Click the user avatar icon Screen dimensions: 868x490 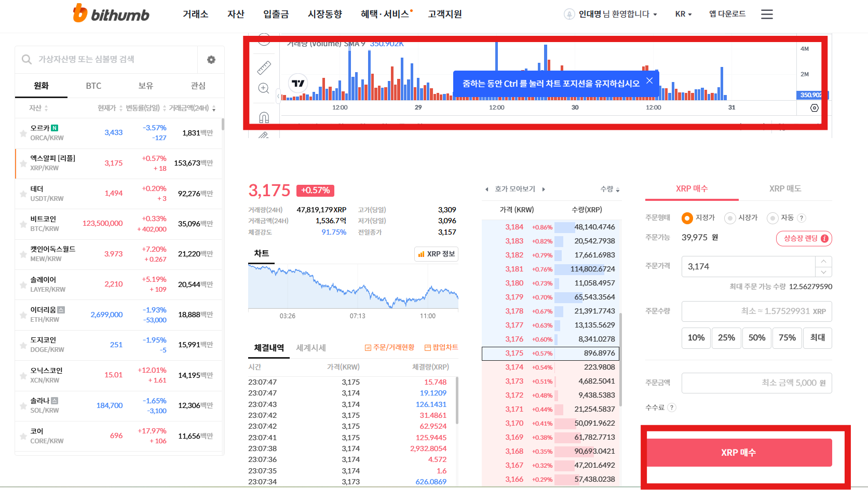[x=569, y=14]
